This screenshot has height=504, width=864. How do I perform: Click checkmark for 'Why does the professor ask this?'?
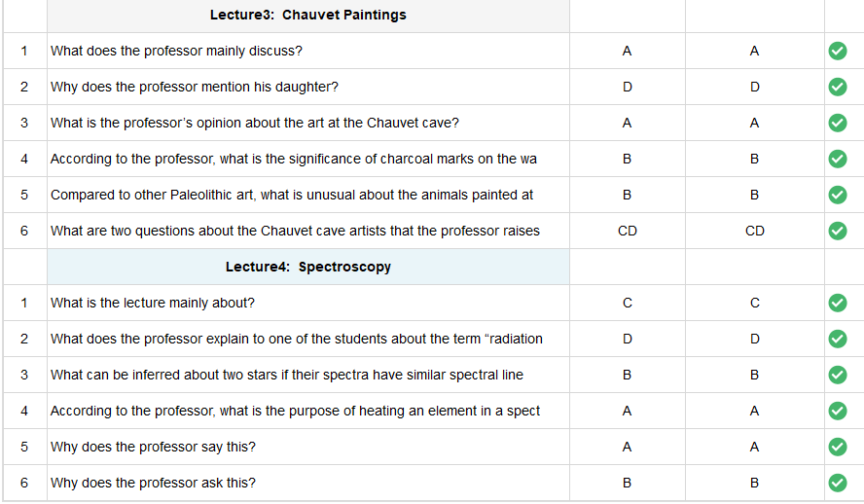pyautogui.click(x=837, y=483)
